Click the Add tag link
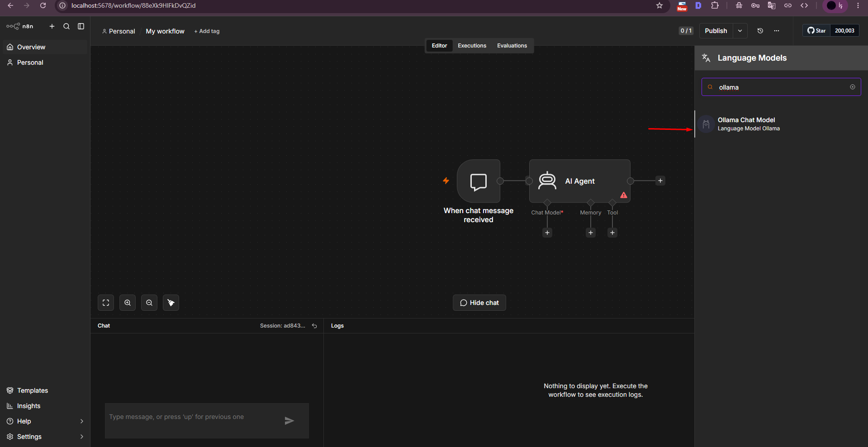 tap(207, 31)
